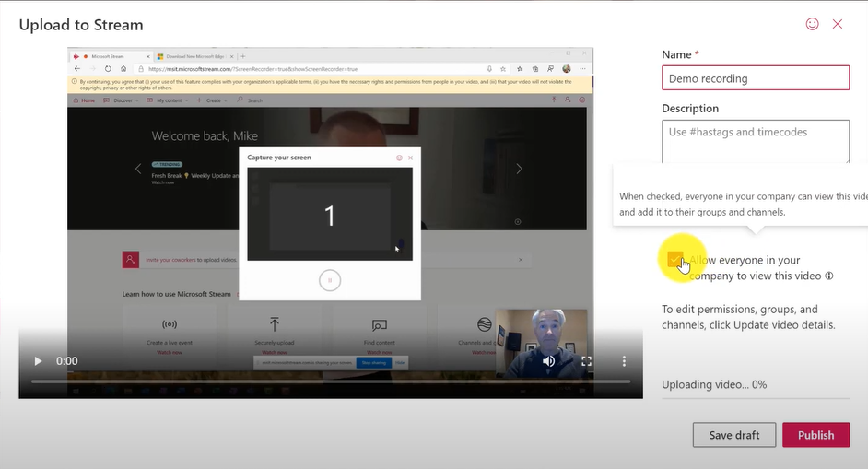Screen dimensions: 868x469
Task: Click the Name field containing Demo recording
Action: (x=756, y=78)
